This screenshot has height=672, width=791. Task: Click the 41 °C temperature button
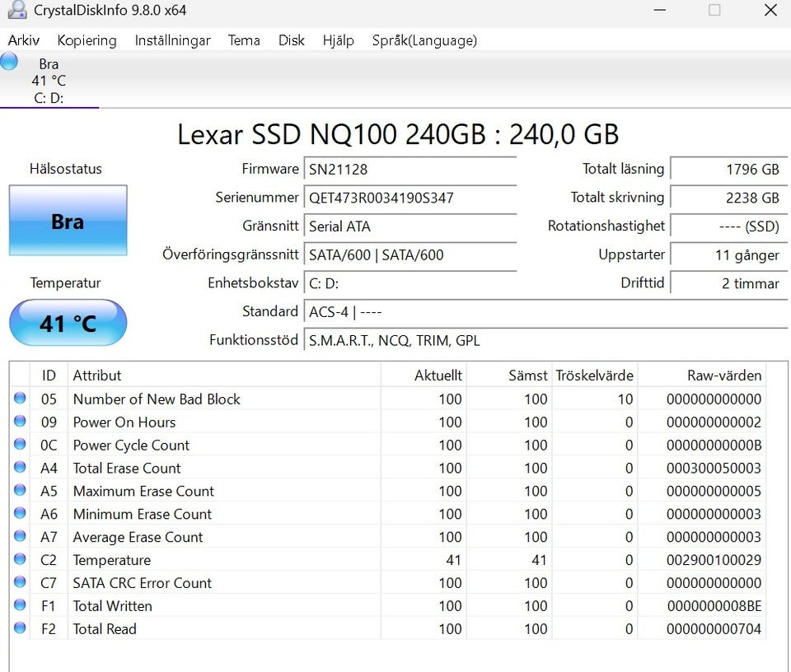[68, 323]
